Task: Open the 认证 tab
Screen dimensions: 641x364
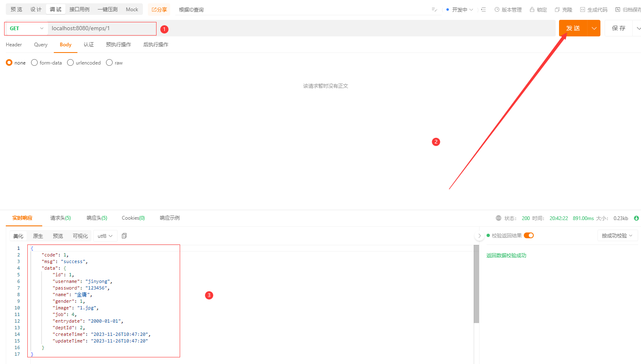Action: click(x=89, y=44)
